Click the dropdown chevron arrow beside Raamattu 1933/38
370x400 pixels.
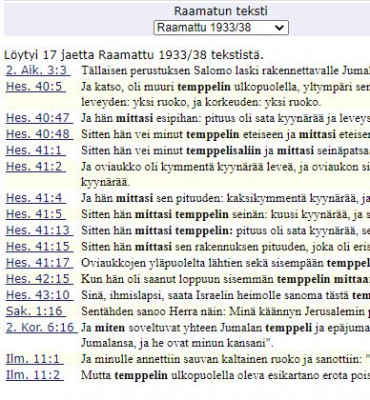click(x=279, y=28)
